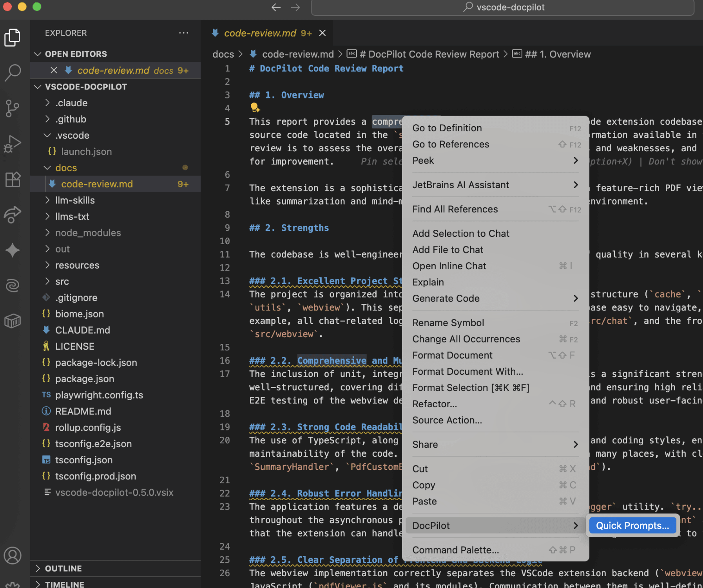The image size is (703, 588).
Task: Choose Format Document in the context menu
Action: (x=452, y=355)
